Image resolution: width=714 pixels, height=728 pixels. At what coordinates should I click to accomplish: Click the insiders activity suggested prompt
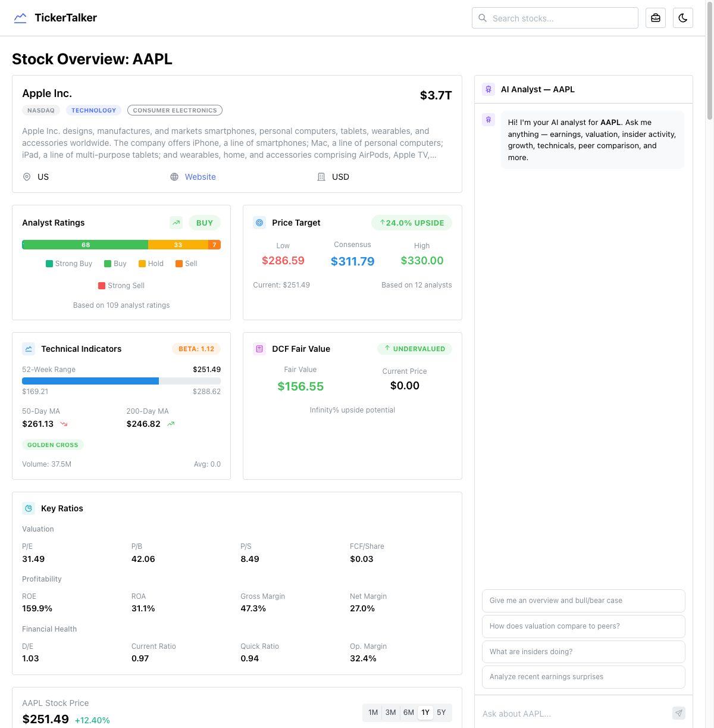[x=583, y=651]
